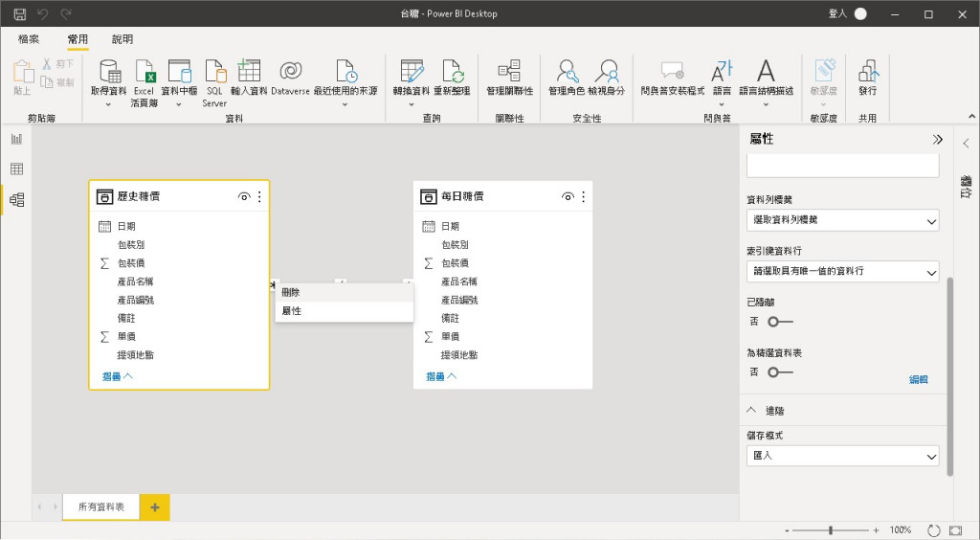Viewport: 980px width, 540px height.
Task: Open the 檔案 (File) tab
Action: pos(29,38)
